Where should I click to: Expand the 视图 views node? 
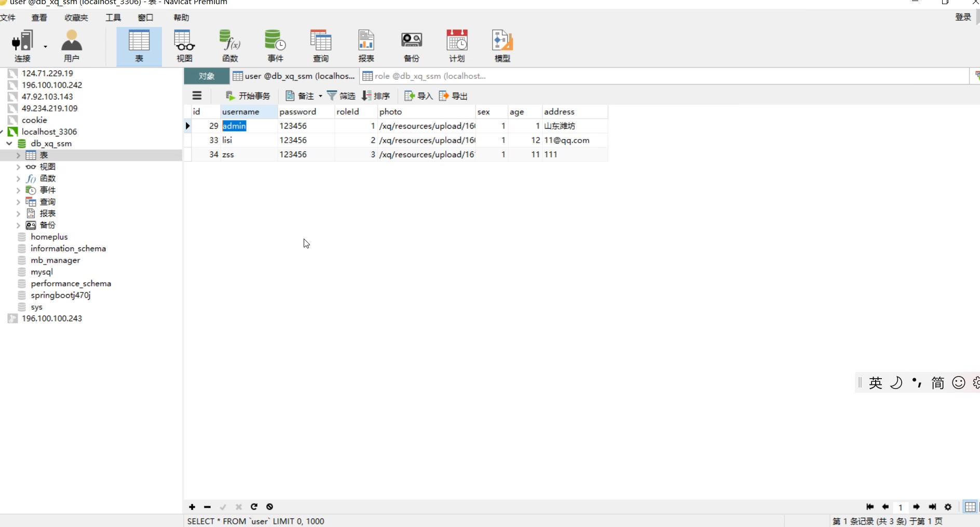pos(18,167)
